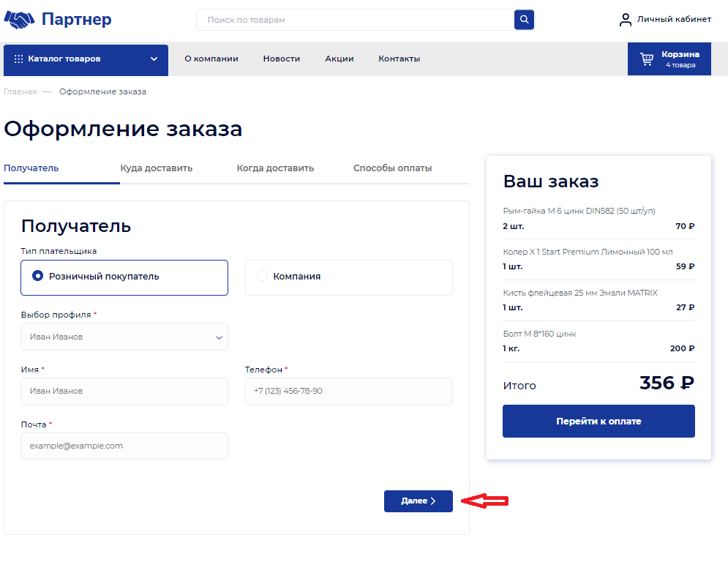Click the catalog grid dots icon
728x573 pixels.
click(x=19, y=59)
